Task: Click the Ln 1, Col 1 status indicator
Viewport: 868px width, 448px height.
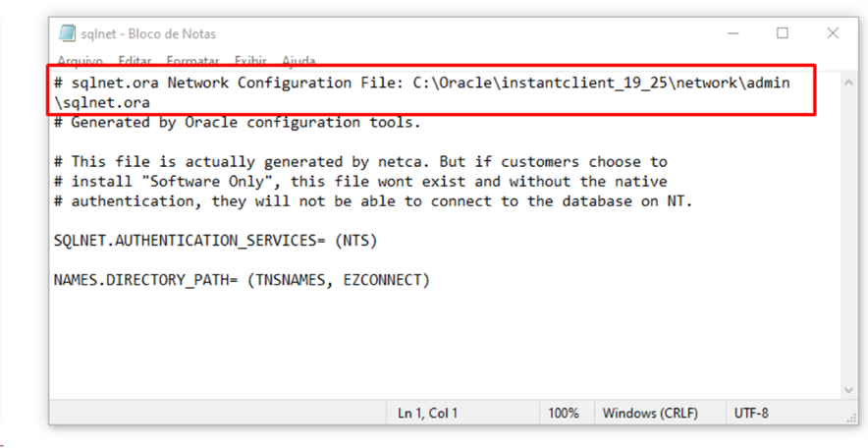Action: [428, 413]
